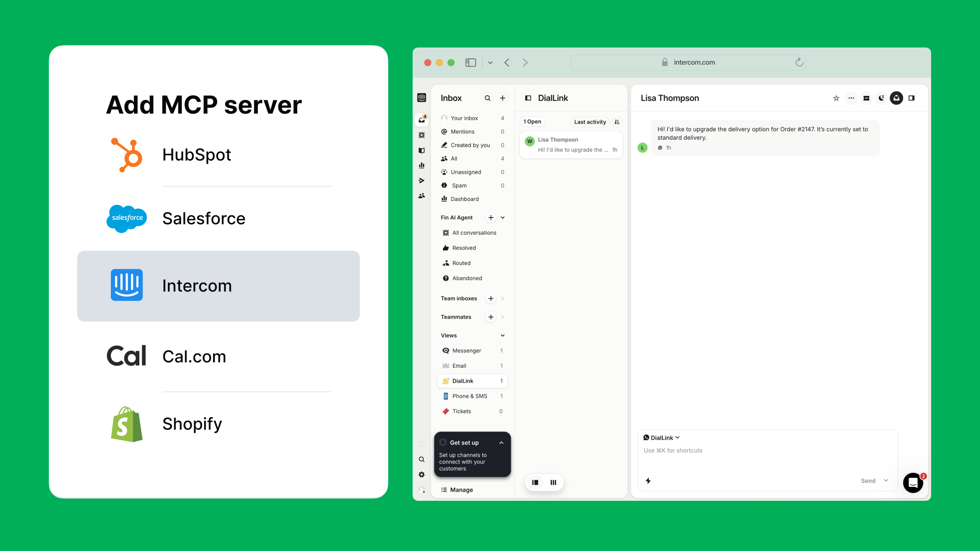
Task: Snooze the Lisa Thompson conversation
Action: click(881, 98)
